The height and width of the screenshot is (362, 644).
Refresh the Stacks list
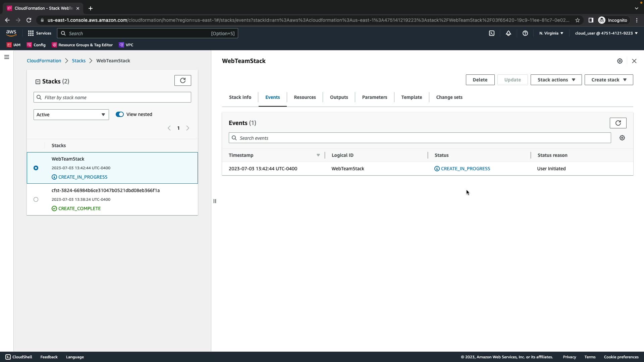tap(182, 80)
